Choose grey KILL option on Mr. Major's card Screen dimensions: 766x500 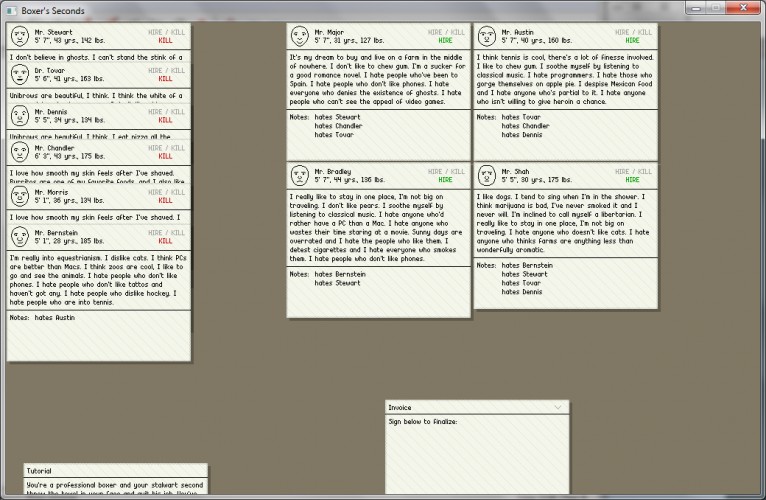click(458, 32)
